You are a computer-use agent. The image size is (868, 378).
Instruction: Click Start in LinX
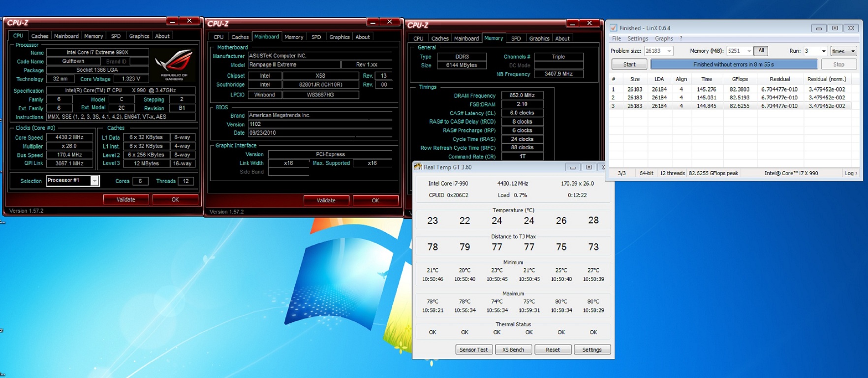click(x=629, y=64)
